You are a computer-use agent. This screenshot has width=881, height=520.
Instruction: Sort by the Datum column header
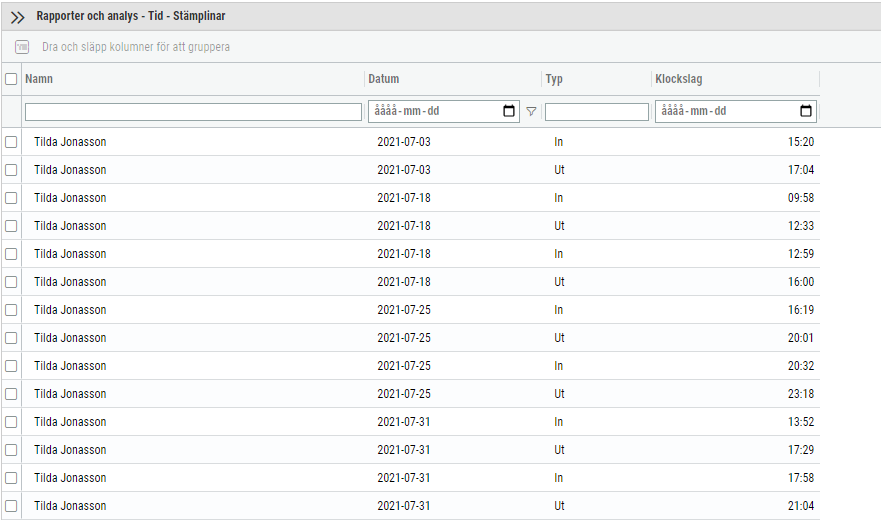tap(384, 79)
